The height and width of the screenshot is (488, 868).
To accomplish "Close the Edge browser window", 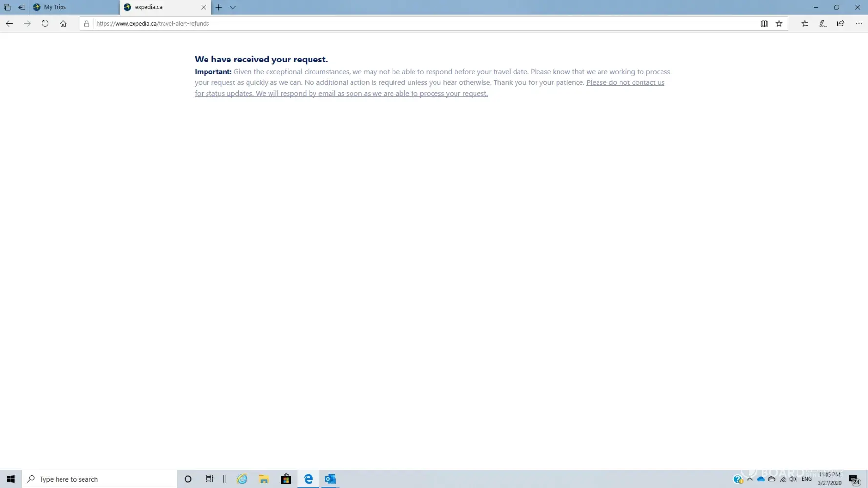I will (x=858, y=7).
